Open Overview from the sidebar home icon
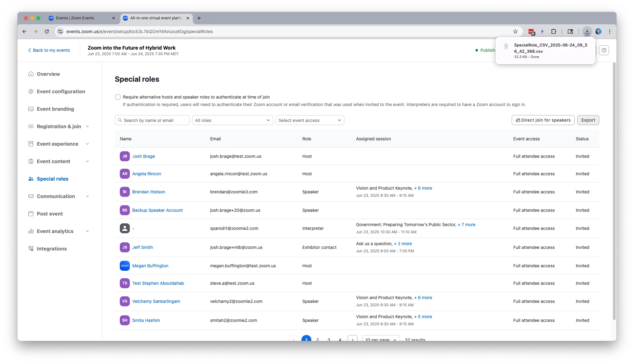The height and width of the screenshot is (364, 634). (x=31, y=74)
